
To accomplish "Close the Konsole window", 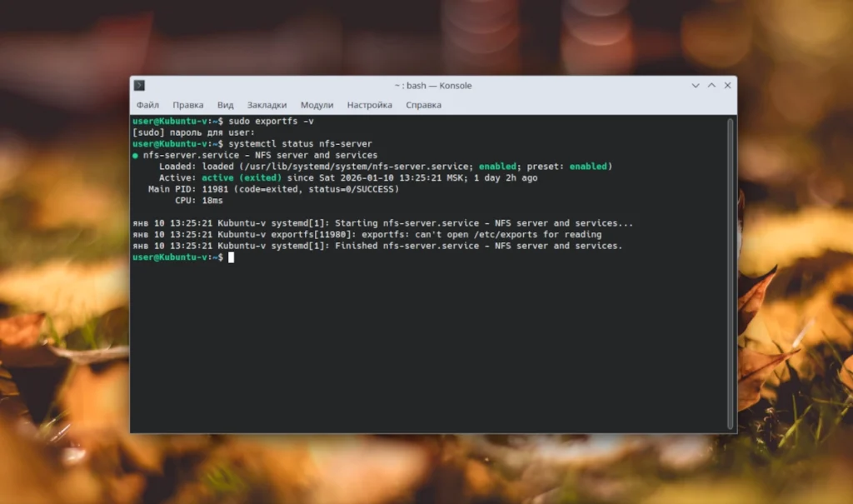I will 727,86.
